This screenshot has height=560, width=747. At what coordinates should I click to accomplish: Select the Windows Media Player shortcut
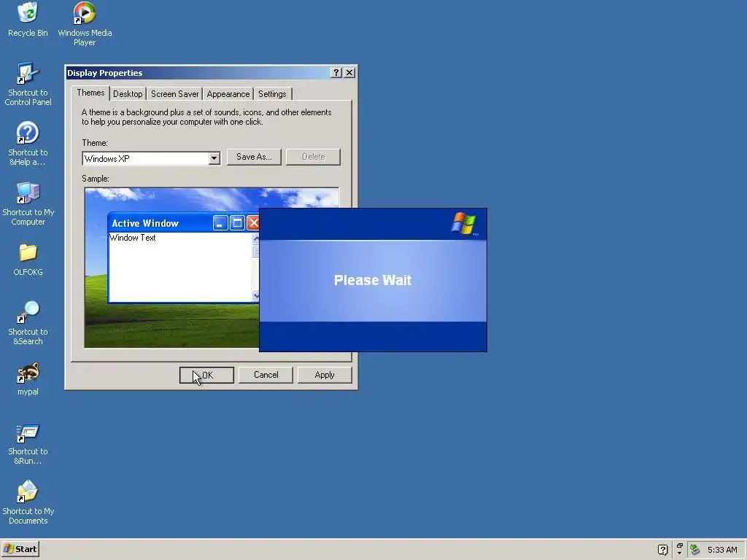pyautogui.click(x=85, y=24)
